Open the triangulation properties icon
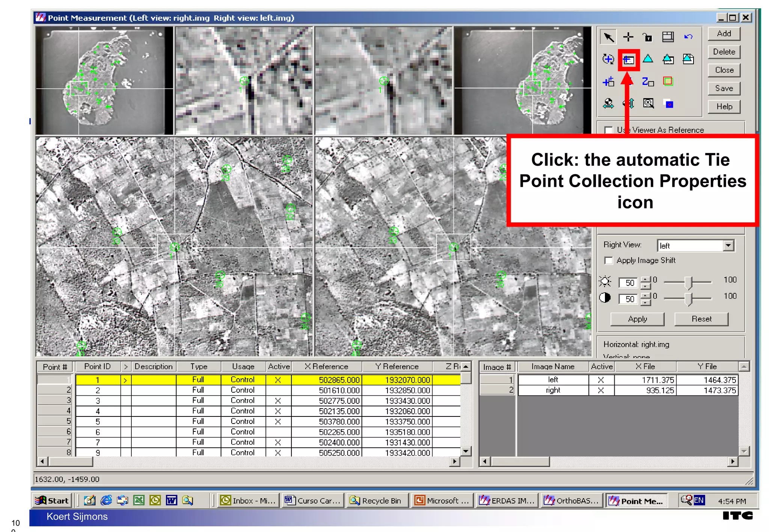The height and width of the screenshot is (532, 769). click(668, 59)
